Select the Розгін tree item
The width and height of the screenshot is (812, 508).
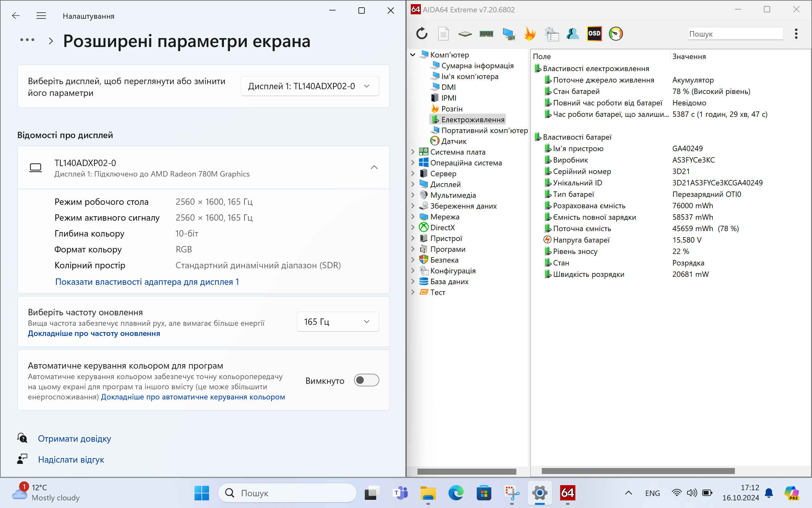452,109
